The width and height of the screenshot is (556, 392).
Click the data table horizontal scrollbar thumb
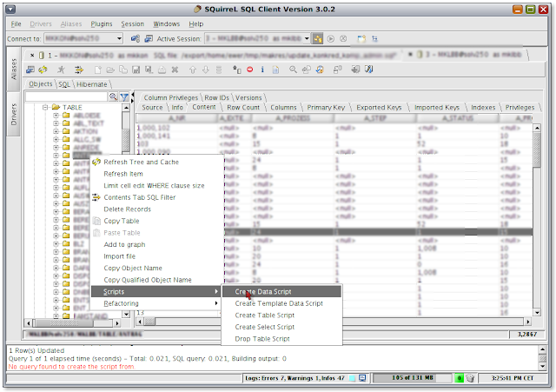pos(149,322)
